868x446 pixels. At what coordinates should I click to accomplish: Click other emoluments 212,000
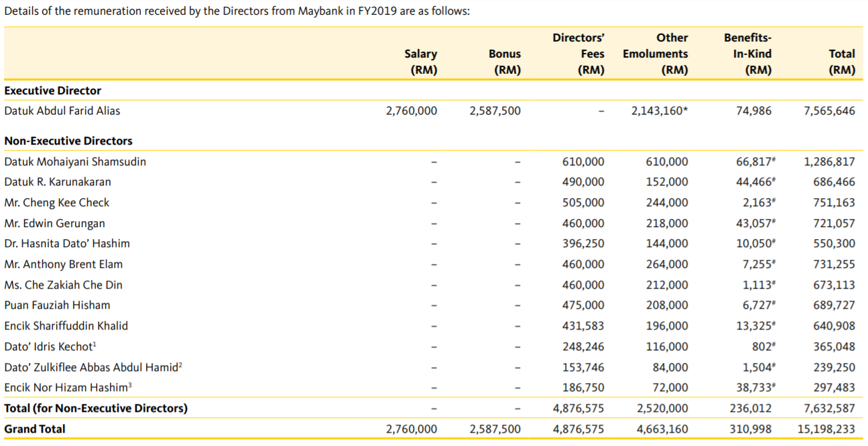[667, 285]
